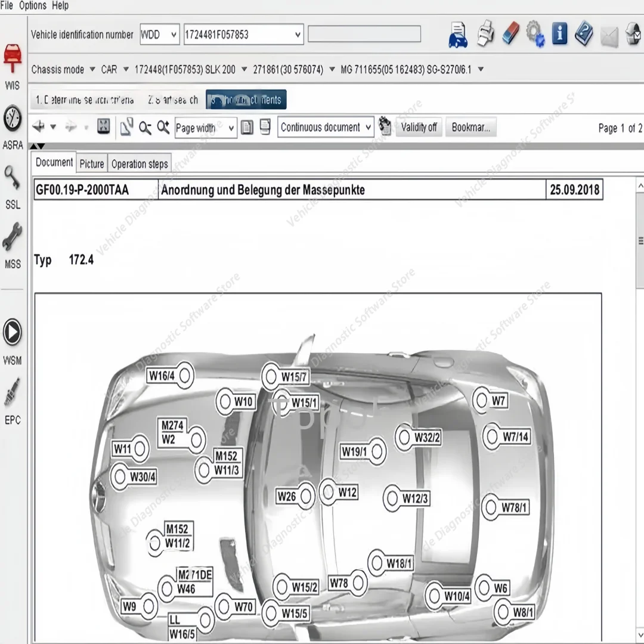
Task: Click ground point W30/4 label
Action: tap(143, 477)
